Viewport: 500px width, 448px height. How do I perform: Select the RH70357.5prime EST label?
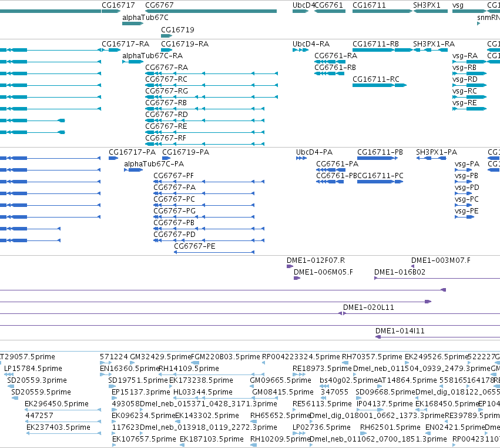[x=372, y=357]
